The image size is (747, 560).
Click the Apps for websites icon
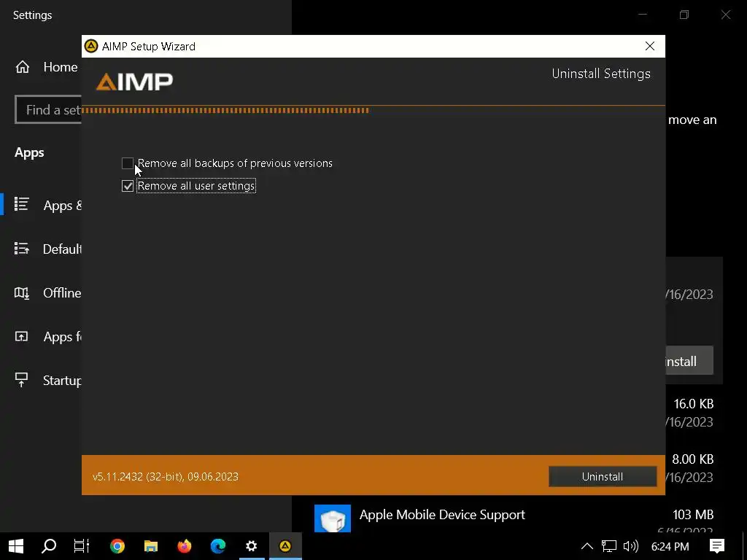[x=21, y=337]
